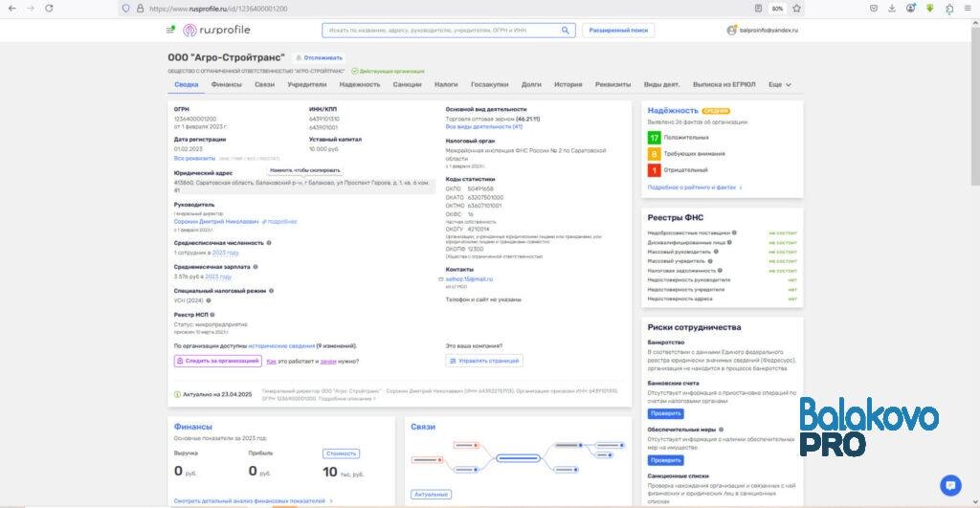
Task: Click info icon next to Реестр МСП
Action: [x=212, y=315]
